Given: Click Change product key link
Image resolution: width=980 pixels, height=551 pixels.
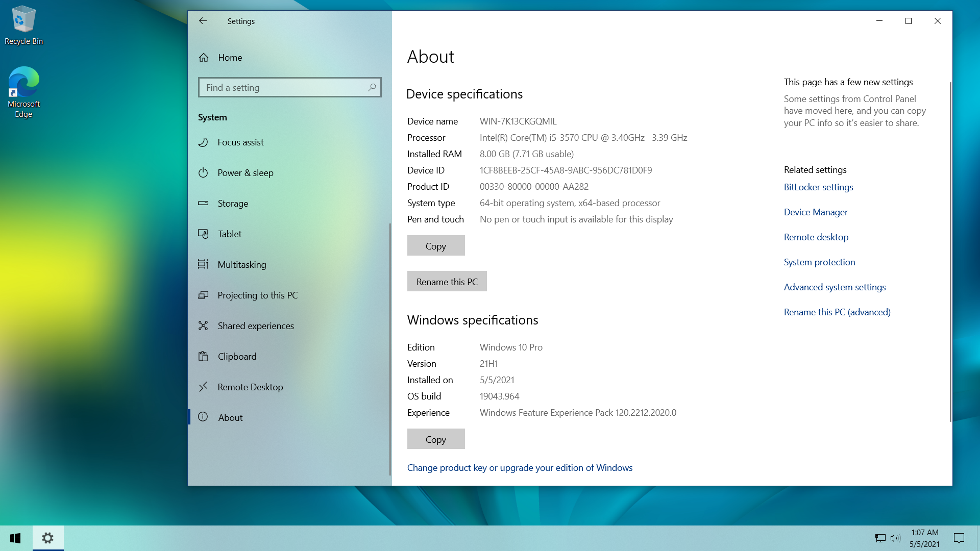Looking at the screenshot, I should (520, 468).
